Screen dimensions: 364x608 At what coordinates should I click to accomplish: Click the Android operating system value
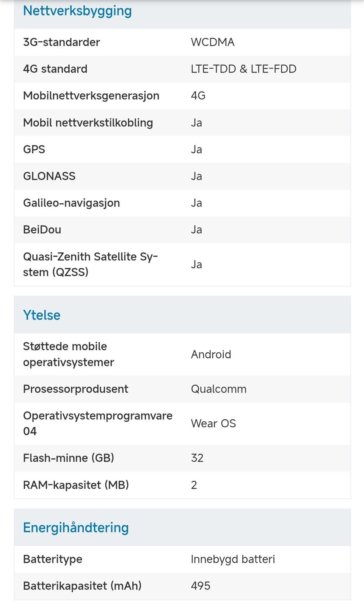point(211,354)
